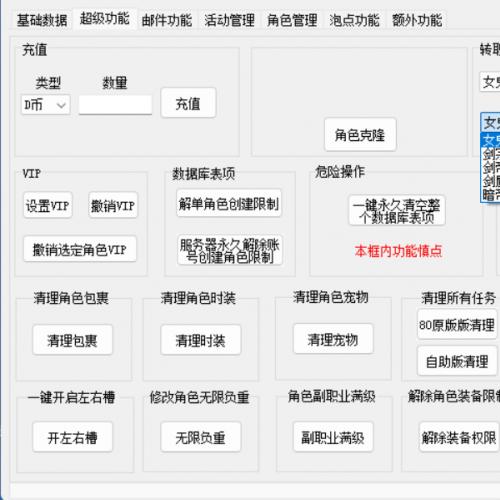Click the 撤销VIP button
The image size is (500, 500).
tap(113, 205)
